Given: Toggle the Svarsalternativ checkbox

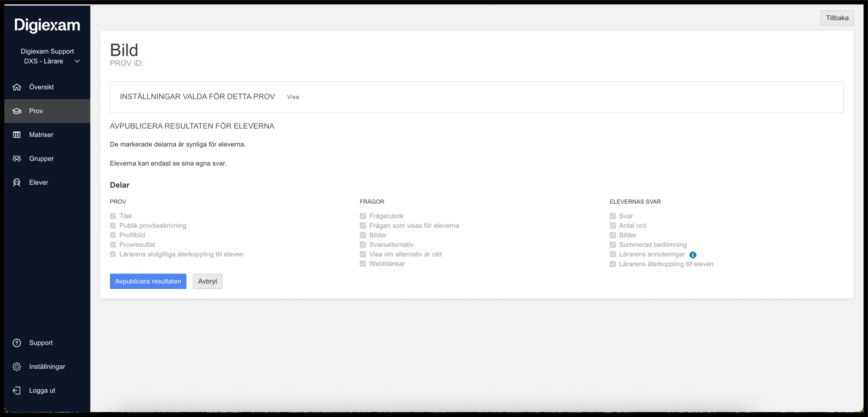Looking at the screenshot, I should click(363, 245).
